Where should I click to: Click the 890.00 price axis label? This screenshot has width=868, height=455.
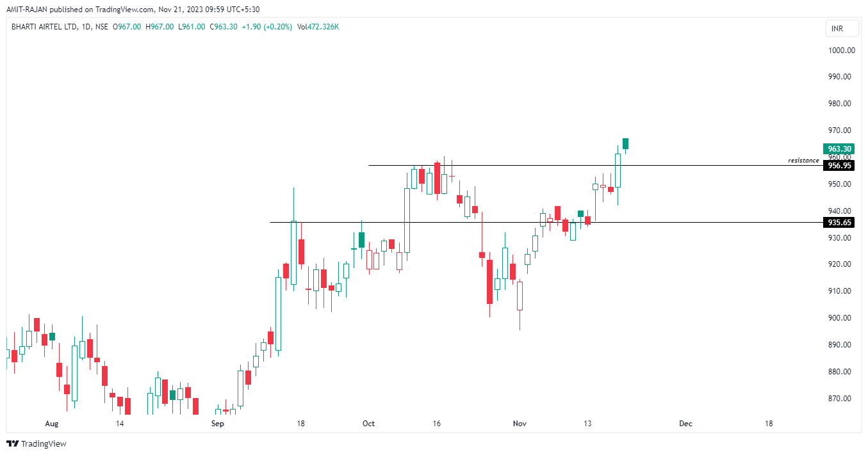point(840,345)
